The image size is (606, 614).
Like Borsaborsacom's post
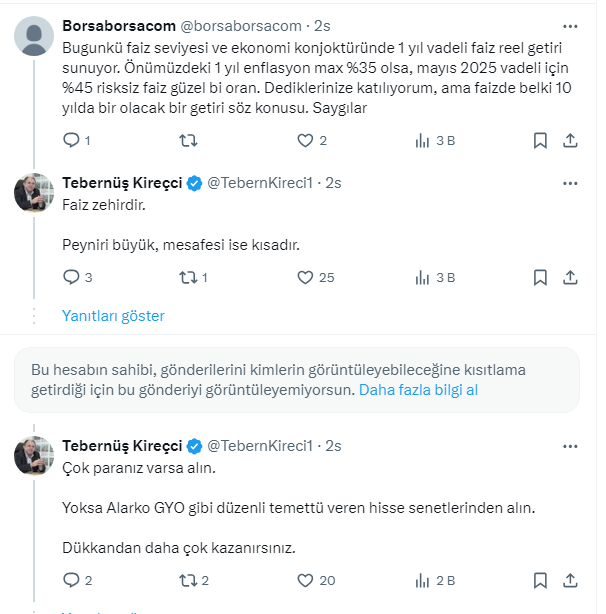pyautogui.click(x=306, y=141)
